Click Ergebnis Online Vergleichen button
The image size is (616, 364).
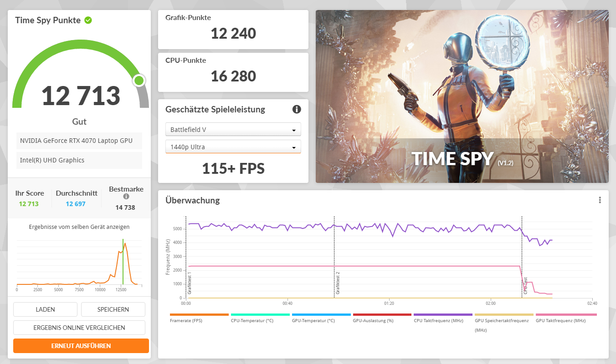coord(79,328)
